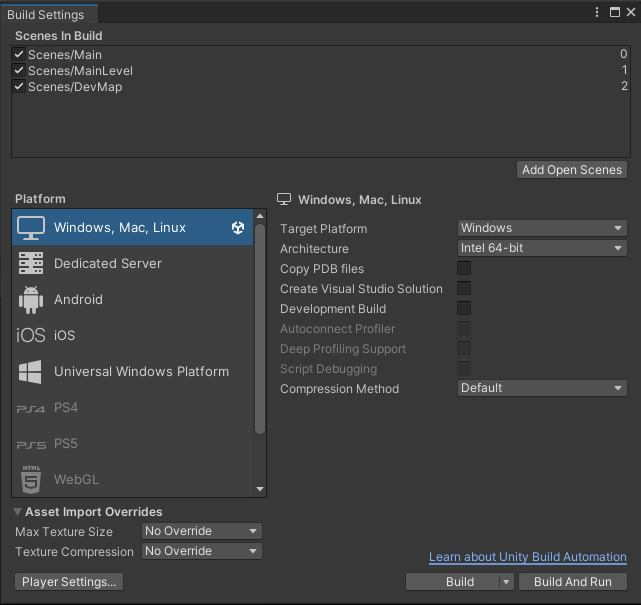Enable Development Build checkbox
The height and width of the screenshot is (605, 641).
[464, 308]
